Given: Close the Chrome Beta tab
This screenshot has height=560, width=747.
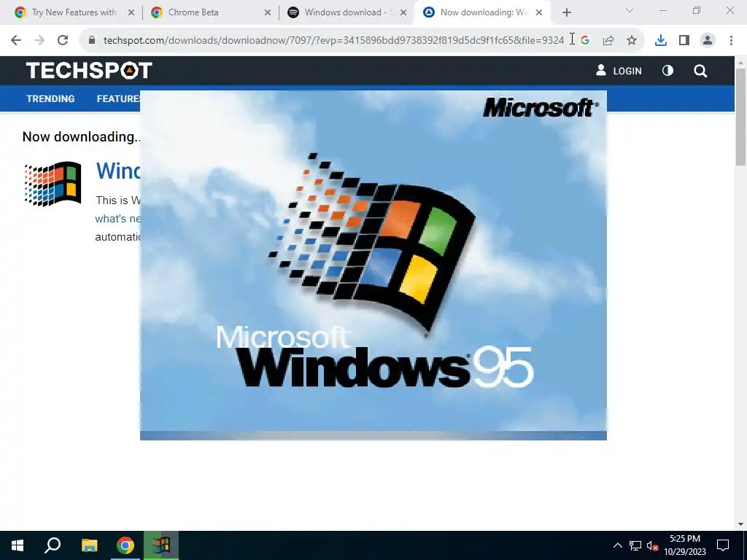Looking at the screenshot, I should pyautogui.click(x=268, y=12).
